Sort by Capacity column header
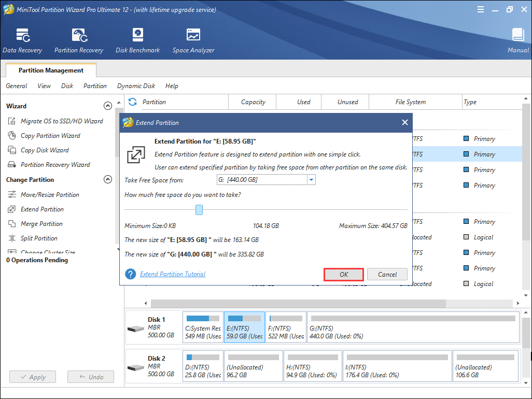532x399 pixels. (x=253, y=102)
